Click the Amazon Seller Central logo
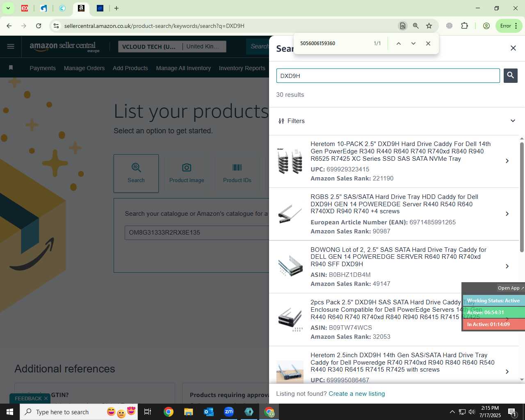The width and height of the screenshot is (525, 420). [x=64, y=47]
